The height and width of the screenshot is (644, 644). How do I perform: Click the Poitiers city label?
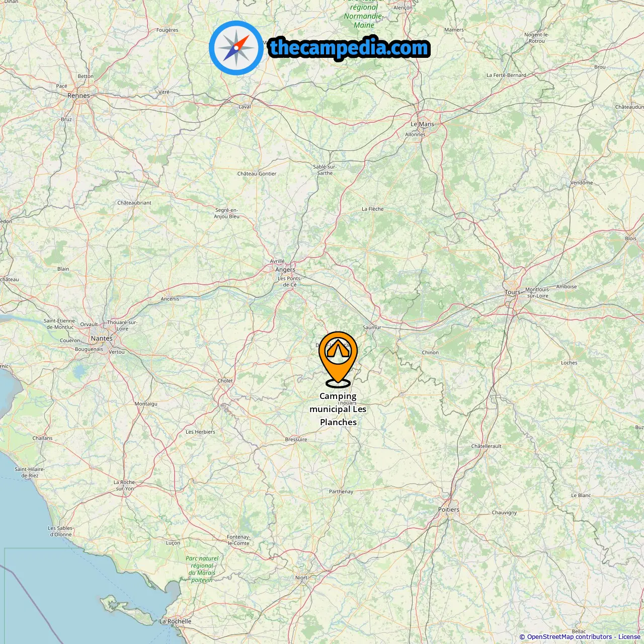[x=448, y=510]
